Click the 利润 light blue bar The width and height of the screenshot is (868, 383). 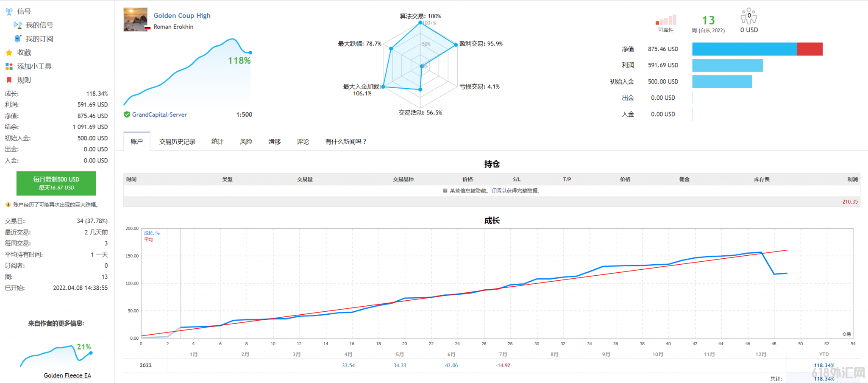click(x=727, y=65)
